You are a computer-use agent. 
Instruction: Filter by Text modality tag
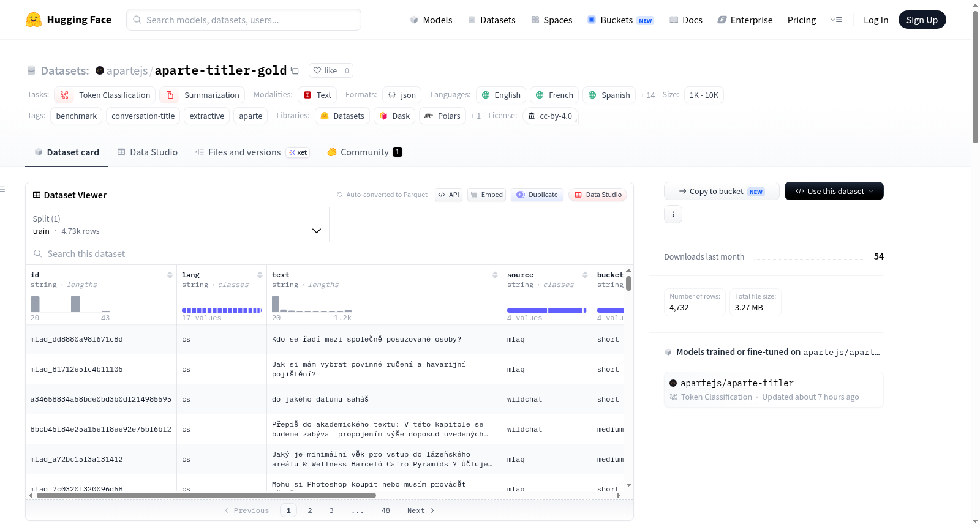[317, 95]
